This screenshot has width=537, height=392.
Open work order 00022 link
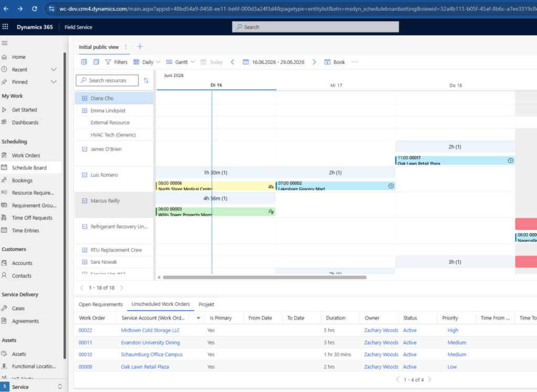point(85,330)
